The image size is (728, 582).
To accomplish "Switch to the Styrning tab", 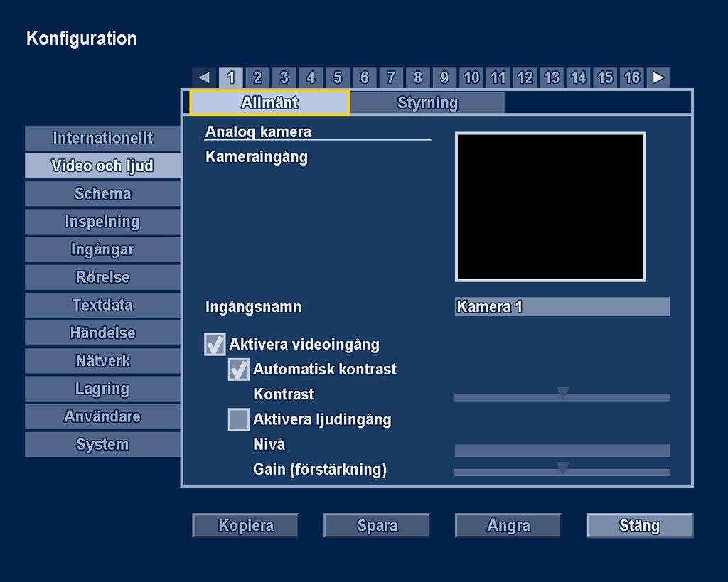I will coord(427,102).
